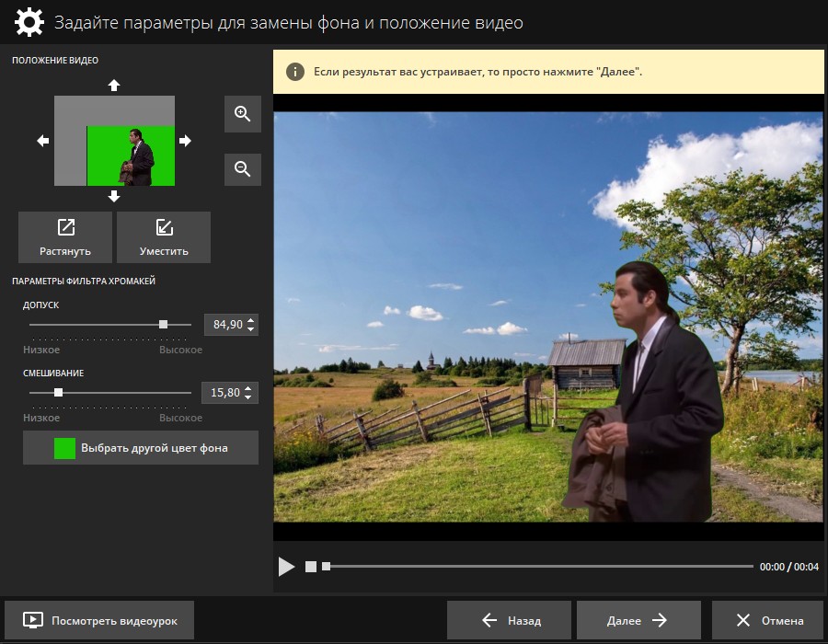
Task: Go back with the Назад button
Action: [510, 620]
